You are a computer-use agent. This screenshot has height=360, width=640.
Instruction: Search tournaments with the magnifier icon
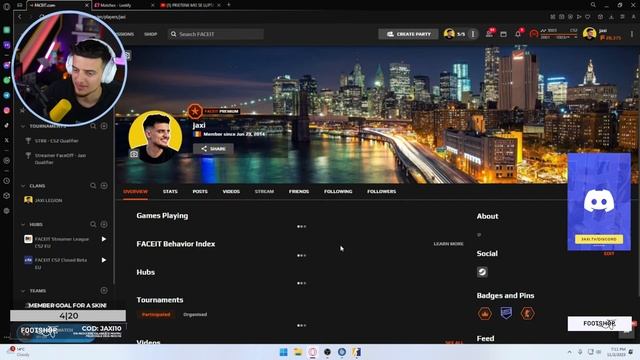point(93,126)
